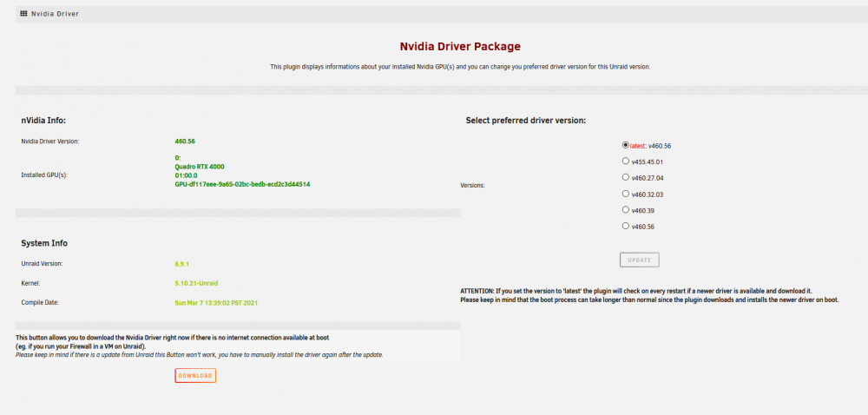
Task: Pick driver version v460.32.03
Action: coord(626,194)
